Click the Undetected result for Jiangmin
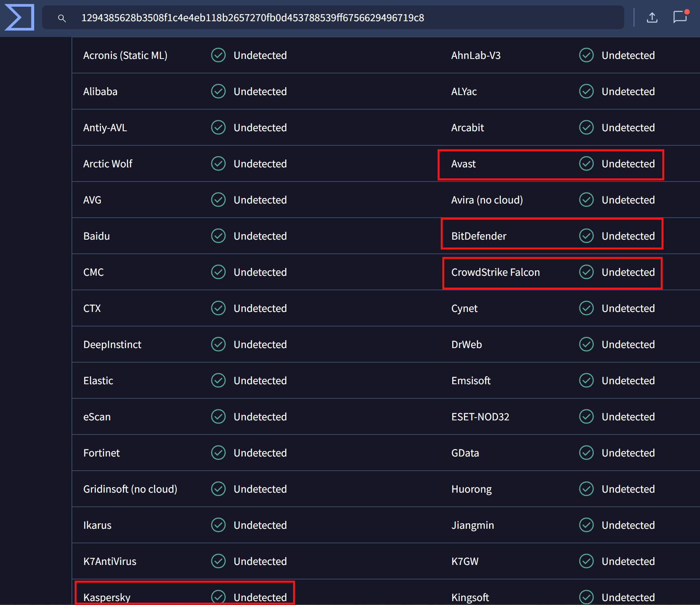The image size is (700, 605). click(x=628, y=525)
